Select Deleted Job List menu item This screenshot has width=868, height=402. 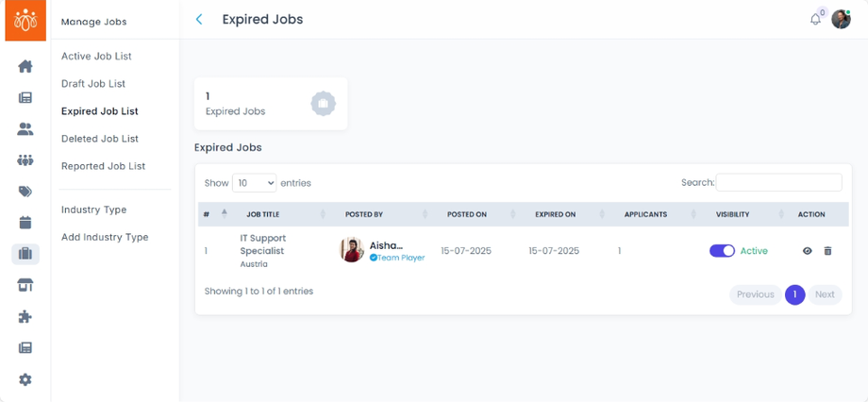click(x=100, y=139)
